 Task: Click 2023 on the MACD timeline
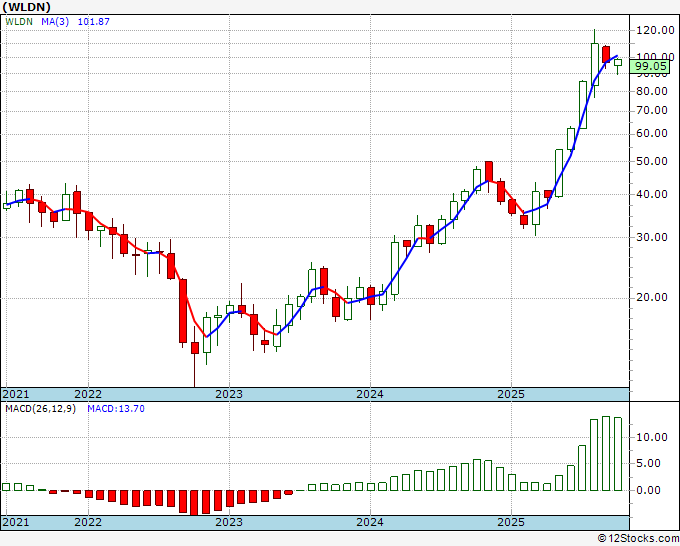coord(229,522)
